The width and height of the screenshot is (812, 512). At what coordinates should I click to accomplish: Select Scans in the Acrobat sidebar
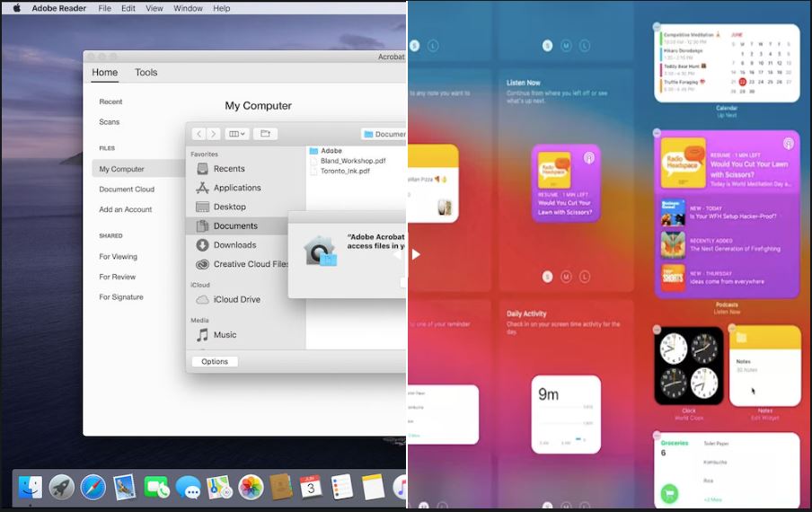click(110, 121)
